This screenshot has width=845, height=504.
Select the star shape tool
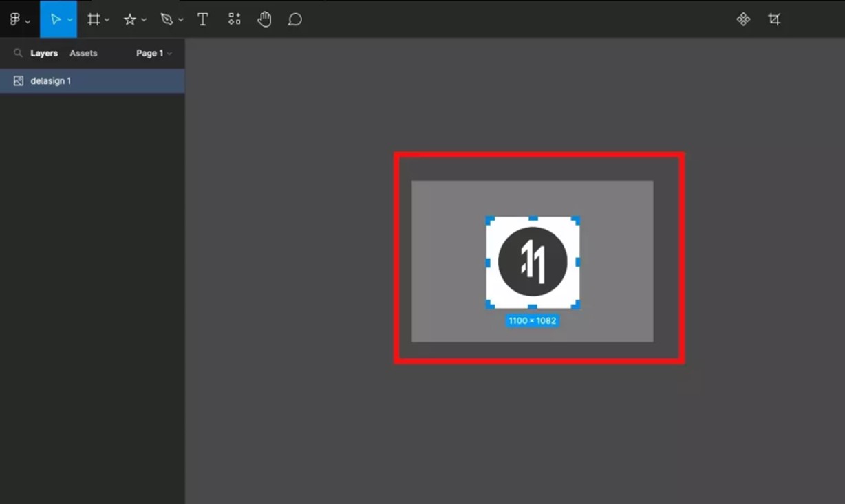point(129,19)
